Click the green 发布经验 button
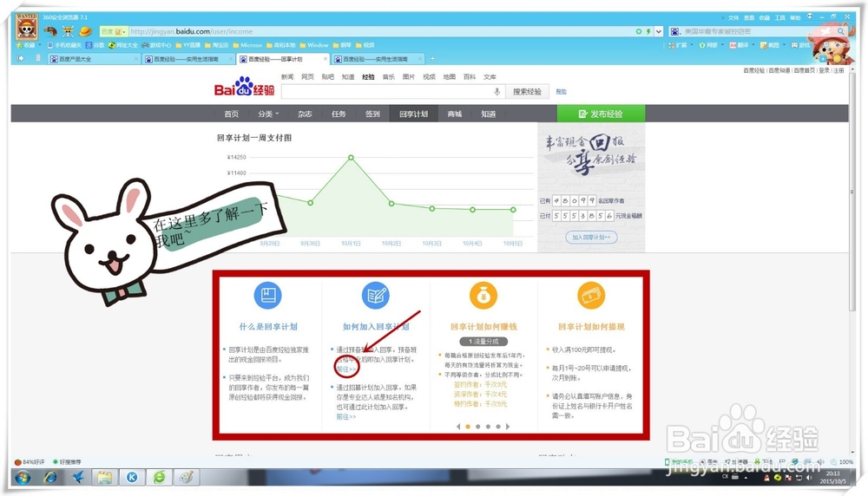Screen dimensions: 868x496 coord(601,114)
